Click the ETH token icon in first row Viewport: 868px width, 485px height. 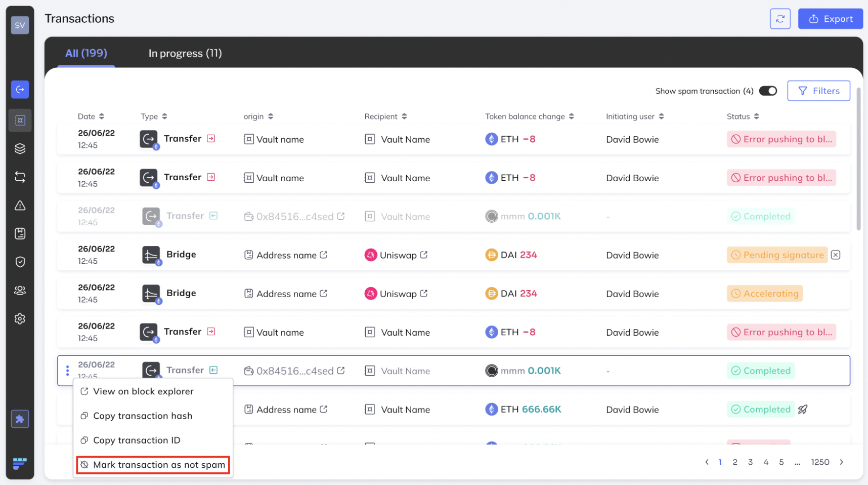[491, 139]
